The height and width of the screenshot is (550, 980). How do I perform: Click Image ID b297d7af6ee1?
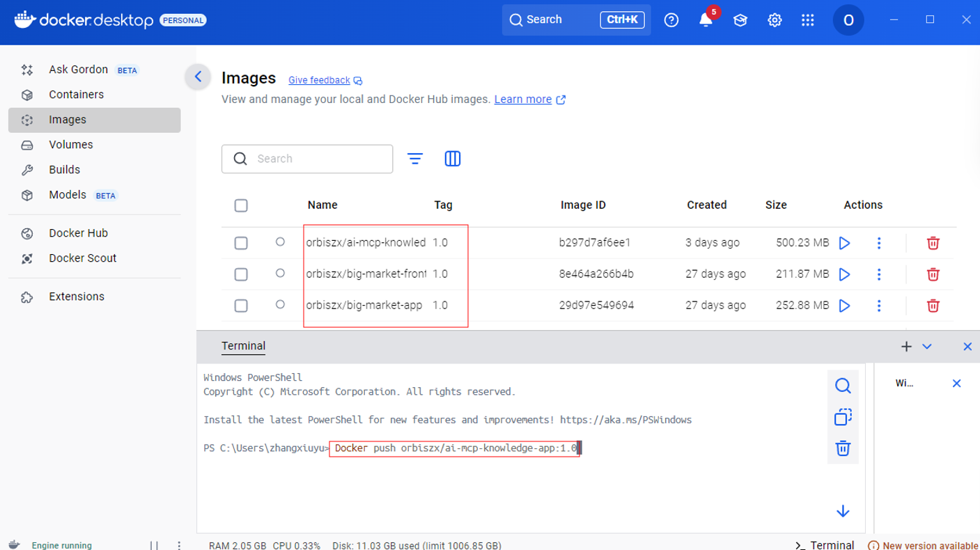[x=595, y=243]
